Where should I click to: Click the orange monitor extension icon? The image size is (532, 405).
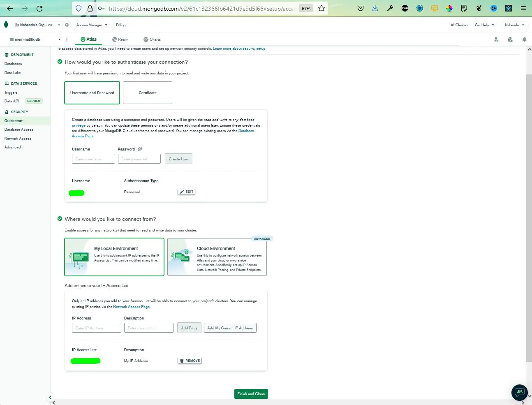[x=435, y=8]
